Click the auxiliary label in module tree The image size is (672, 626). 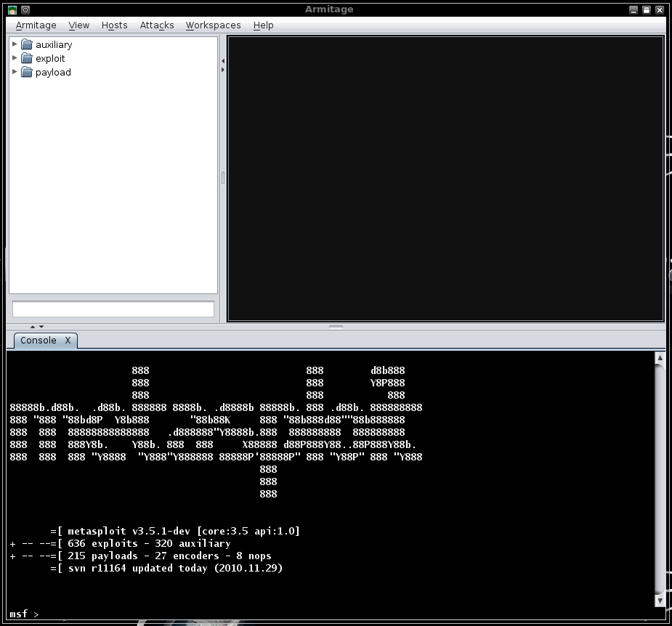tap(54, 44)
